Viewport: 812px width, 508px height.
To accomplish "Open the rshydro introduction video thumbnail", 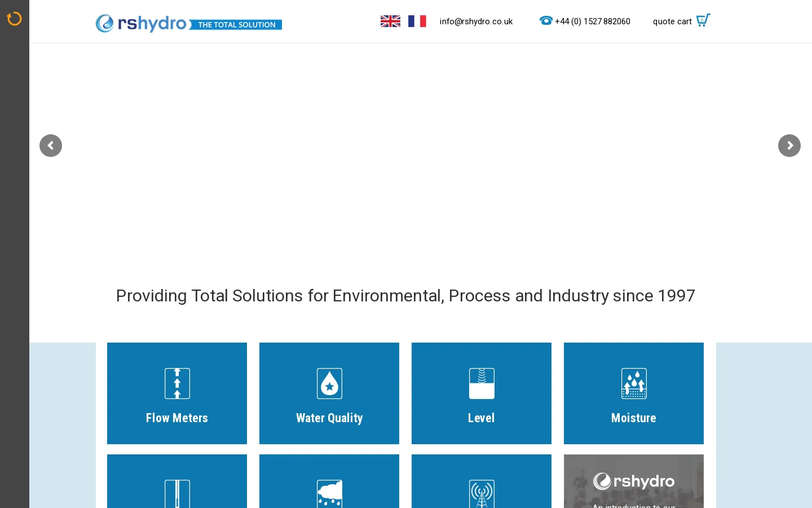I will coord(634,481).
